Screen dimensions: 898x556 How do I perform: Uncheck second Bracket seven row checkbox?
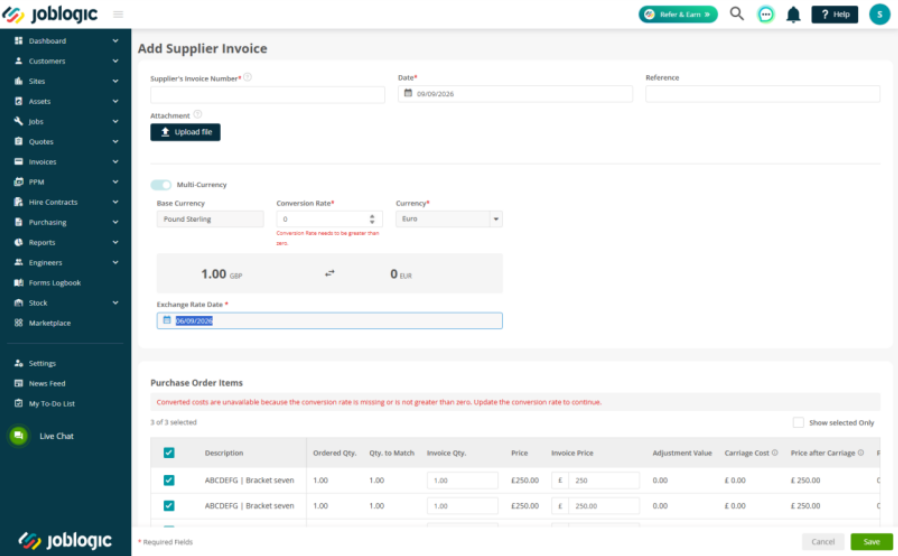pos(169,505)
